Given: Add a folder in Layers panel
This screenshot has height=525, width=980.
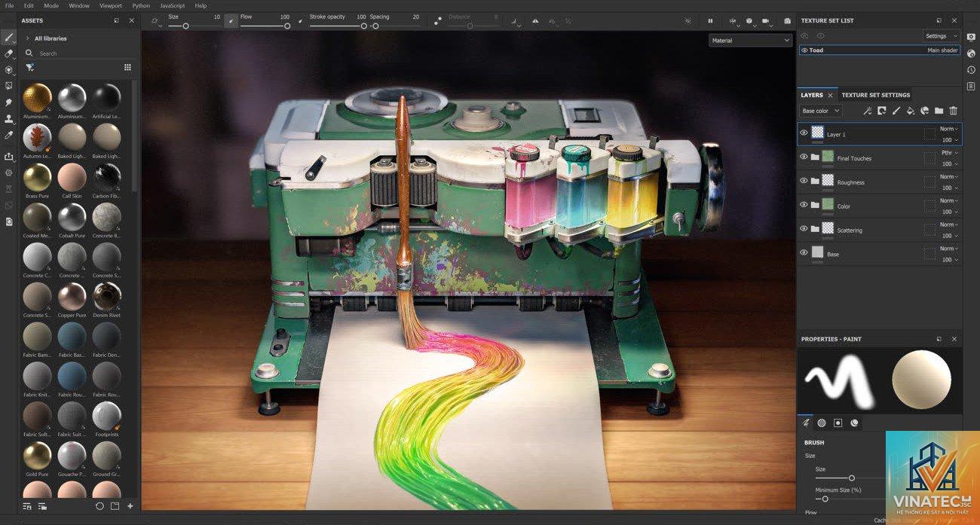Looking at the screenshot, I should pyautogui.click(x=939, y=111).
